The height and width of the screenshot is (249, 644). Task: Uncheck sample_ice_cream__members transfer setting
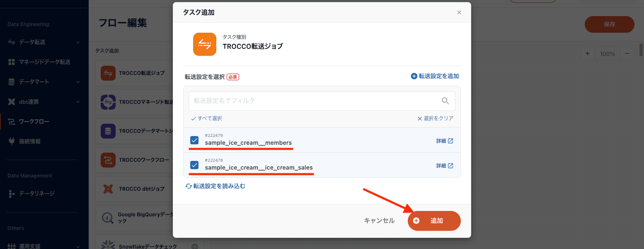point(194,140)
